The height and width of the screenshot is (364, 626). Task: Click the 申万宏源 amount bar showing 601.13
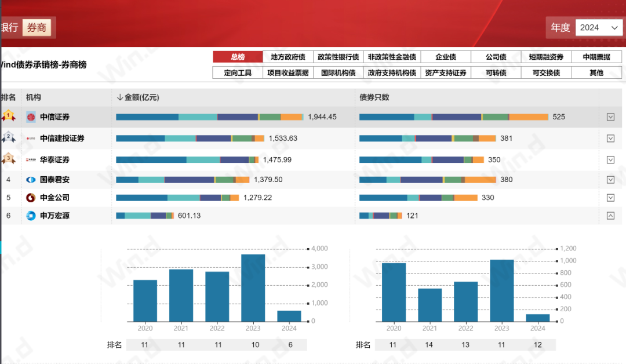[x=145, y=216]
